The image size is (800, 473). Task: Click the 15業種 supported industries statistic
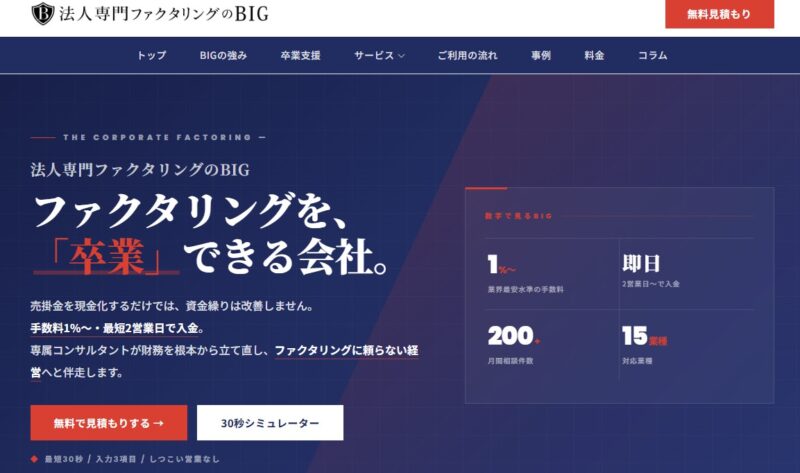click(x=644, y=336)
